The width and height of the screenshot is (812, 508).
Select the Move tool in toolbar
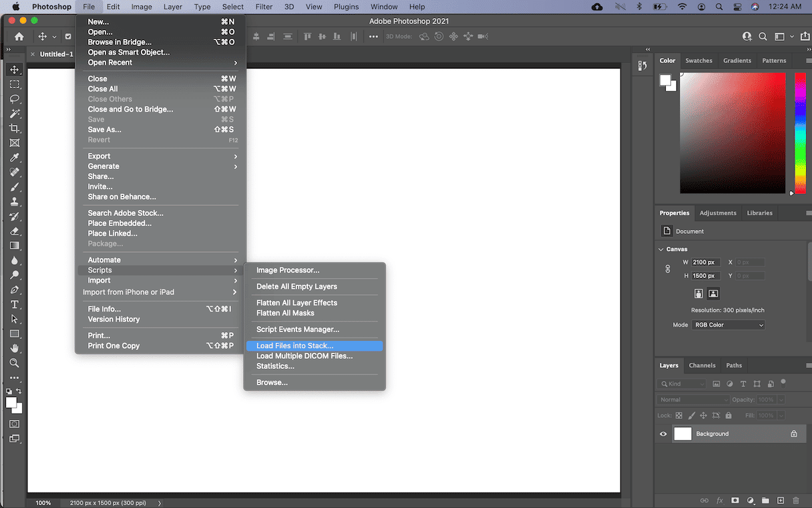point(15,70)
